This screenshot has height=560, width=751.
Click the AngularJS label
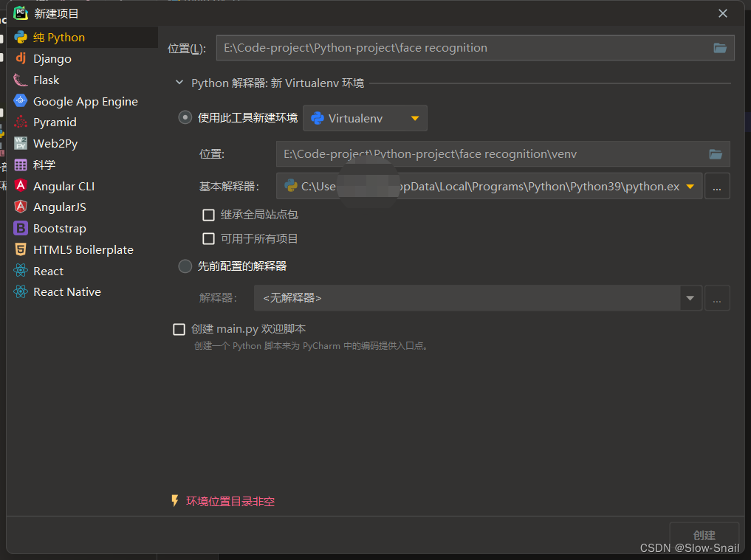pyautogui.click(x=59, y=207)
